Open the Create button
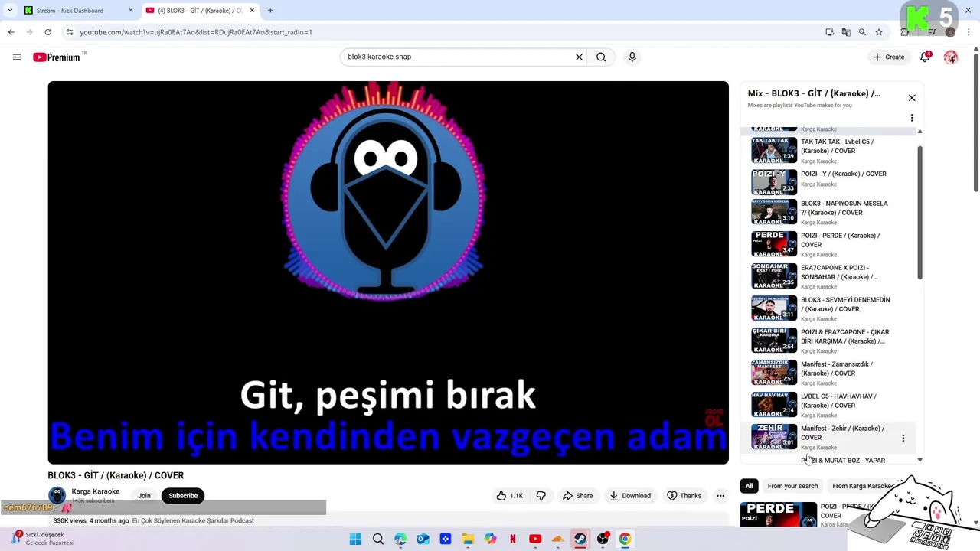 click(x=889, y=57)
